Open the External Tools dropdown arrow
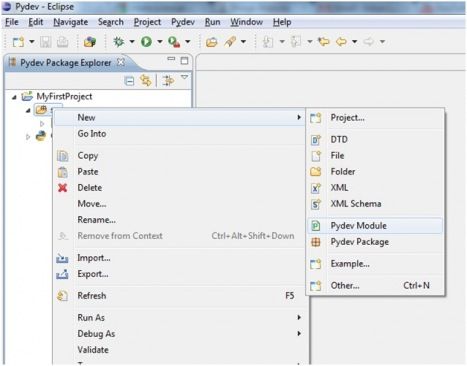Image resolution: width=467 pixels, height=366 pixels. 188,42
